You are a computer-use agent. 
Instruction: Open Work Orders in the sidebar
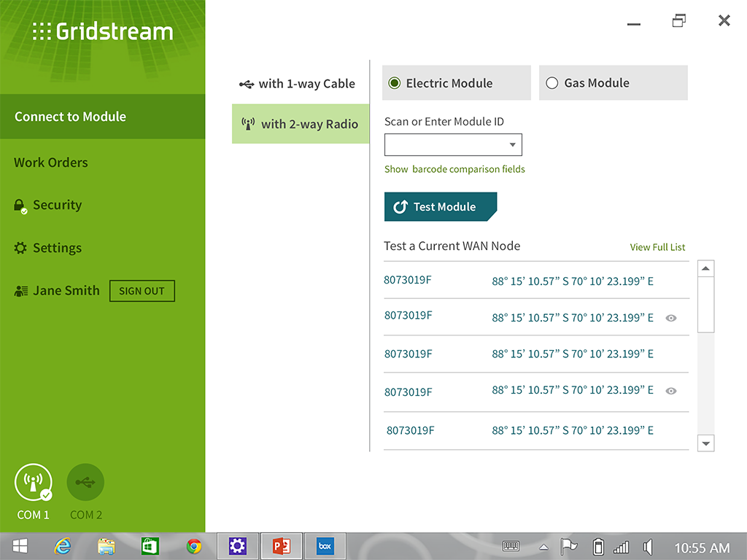pyautogui.click(x=51, y=163)
